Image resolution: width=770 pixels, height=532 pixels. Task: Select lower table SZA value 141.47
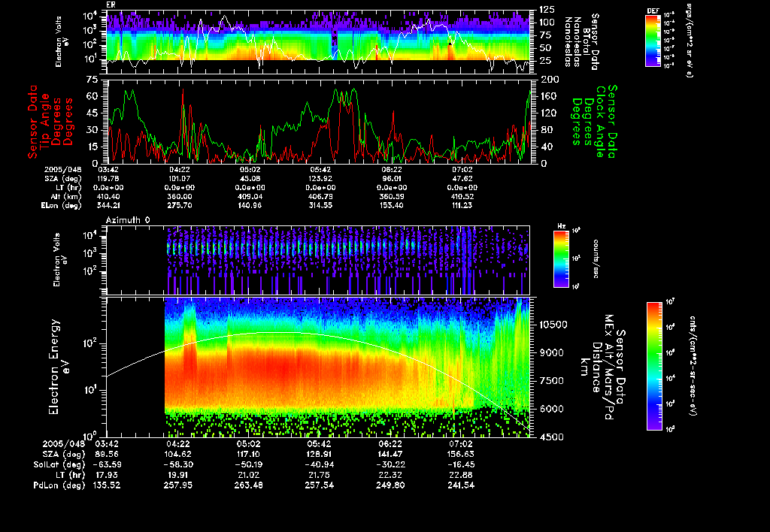tap(390, 455)
